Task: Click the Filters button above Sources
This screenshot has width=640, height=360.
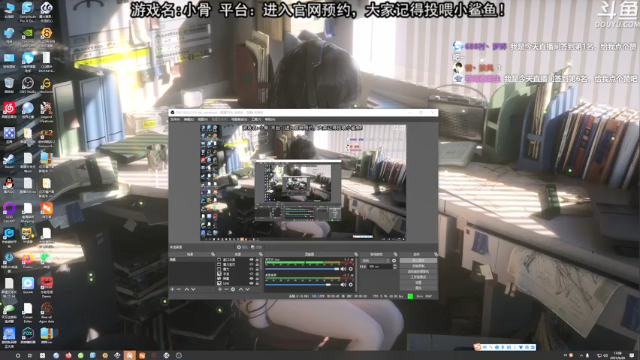Action: 257,247
